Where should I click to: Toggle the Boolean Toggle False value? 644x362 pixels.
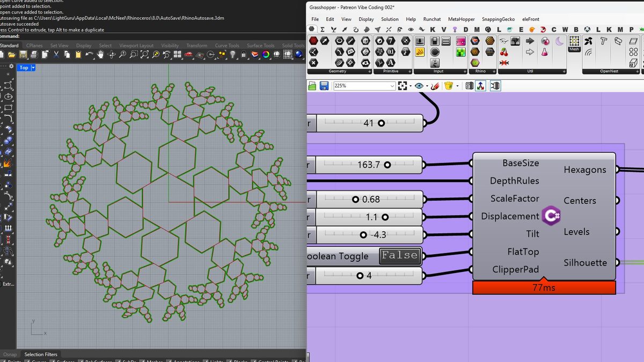pos(400,255)
